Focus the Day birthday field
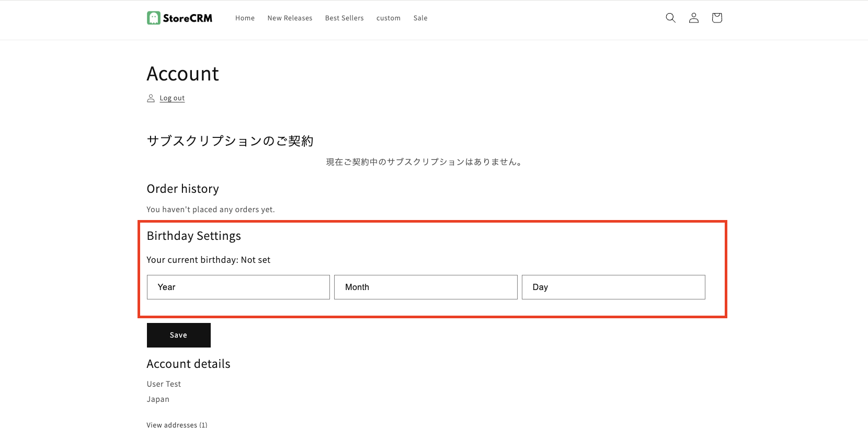The image size is (868, 428). 613,287
